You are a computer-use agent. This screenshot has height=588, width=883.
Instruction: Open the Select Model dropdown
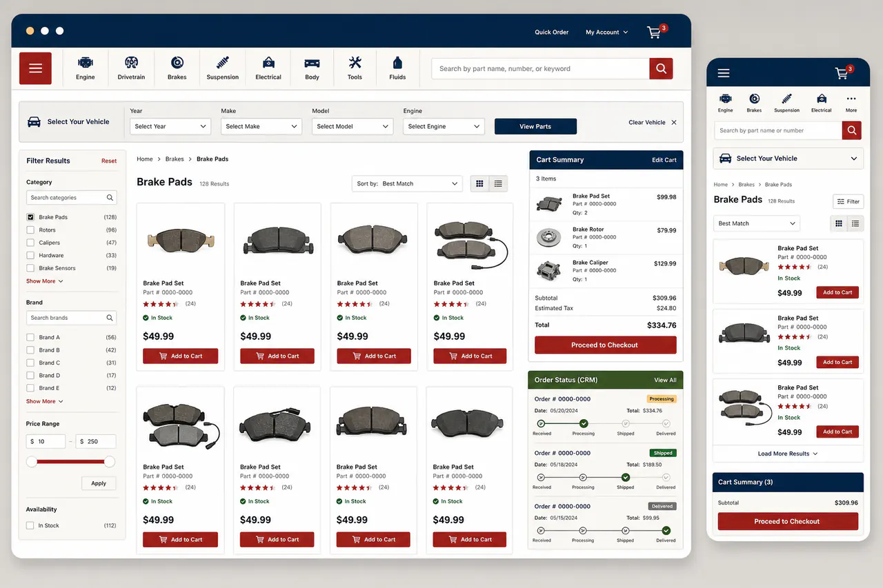(x=353, y=126)
